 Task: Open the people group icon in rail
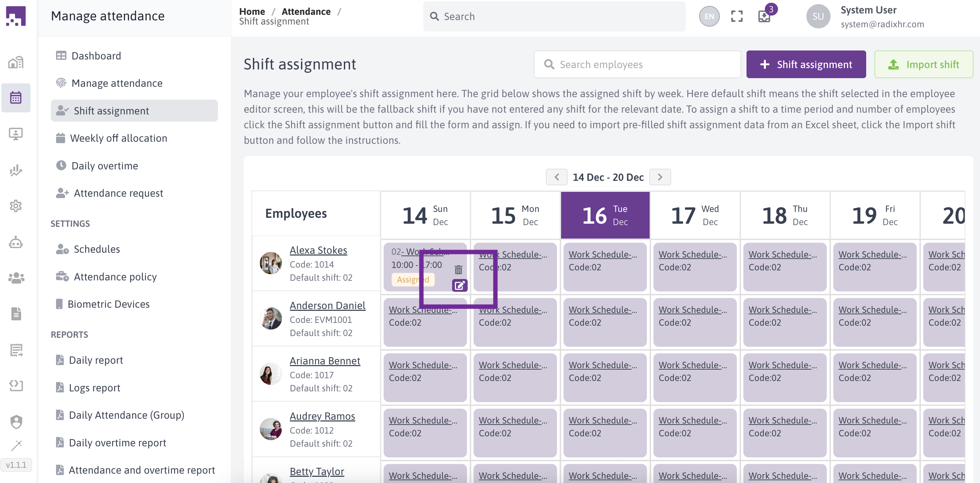coord(16,278)
